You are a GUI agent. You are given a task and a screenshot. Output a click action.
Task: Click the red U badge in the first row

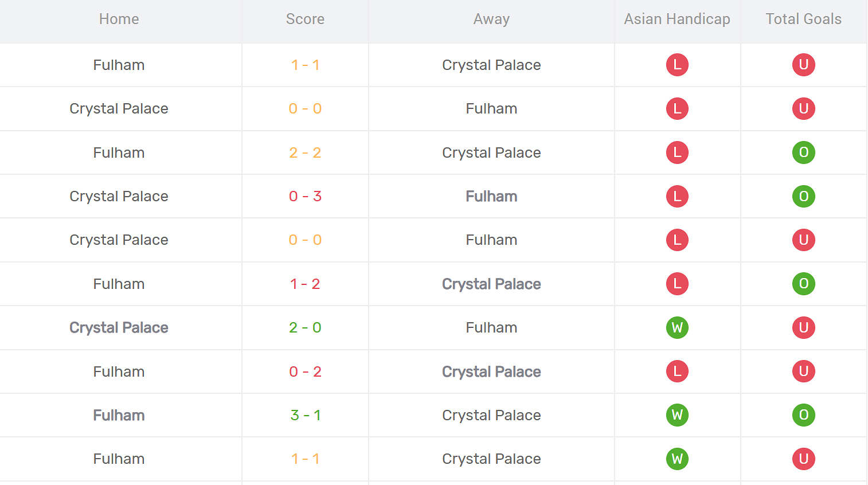click(x=803, y=65)
